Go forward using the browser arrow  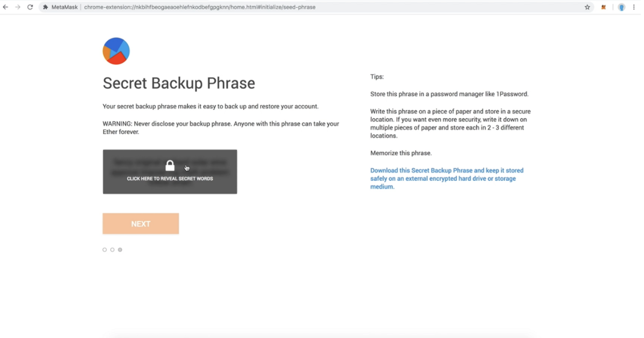click(18, 7)
